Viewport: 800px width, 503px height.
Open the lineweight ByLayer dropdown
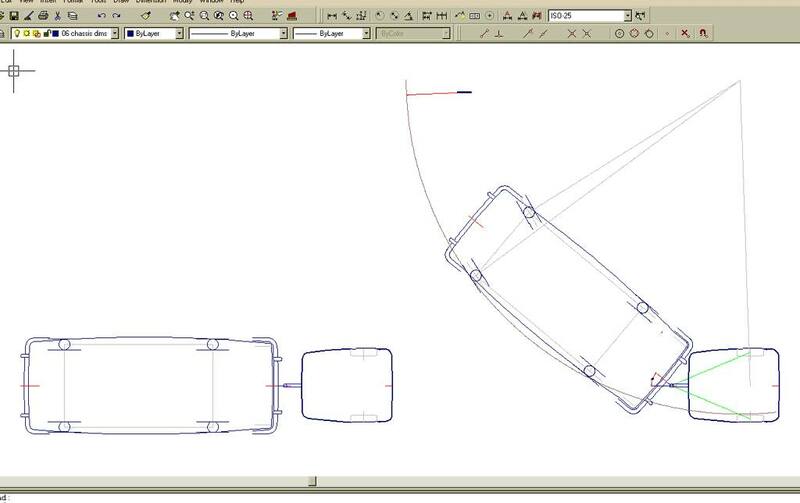366,34
